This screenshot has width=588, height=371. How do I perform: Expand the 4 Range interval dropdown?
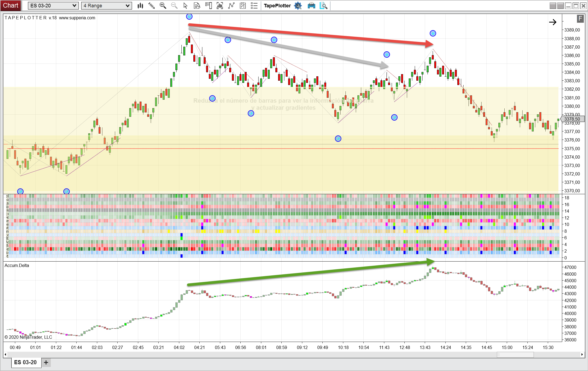[x=127, y=6]
